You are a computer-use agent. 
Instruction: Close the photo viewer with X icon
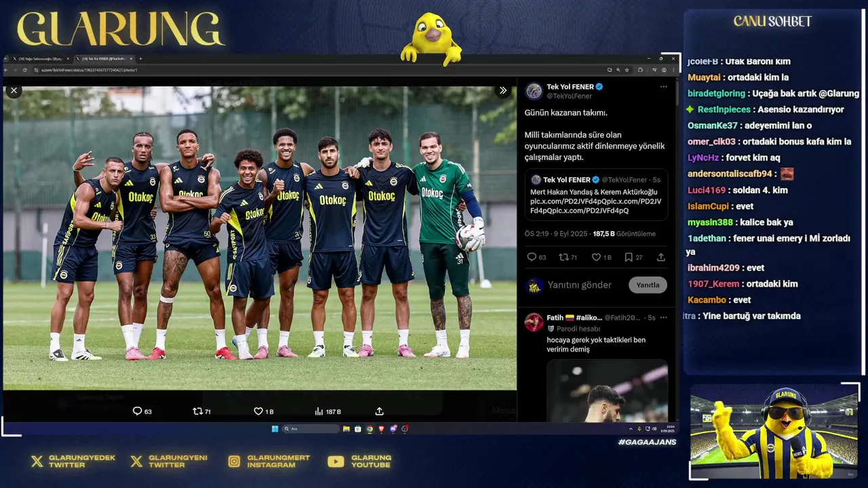[x=14, y=90]
